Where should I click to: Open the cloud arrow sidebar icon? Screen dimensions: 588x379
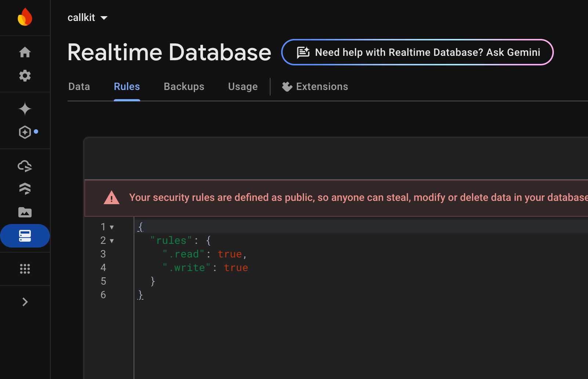point(25,166)
